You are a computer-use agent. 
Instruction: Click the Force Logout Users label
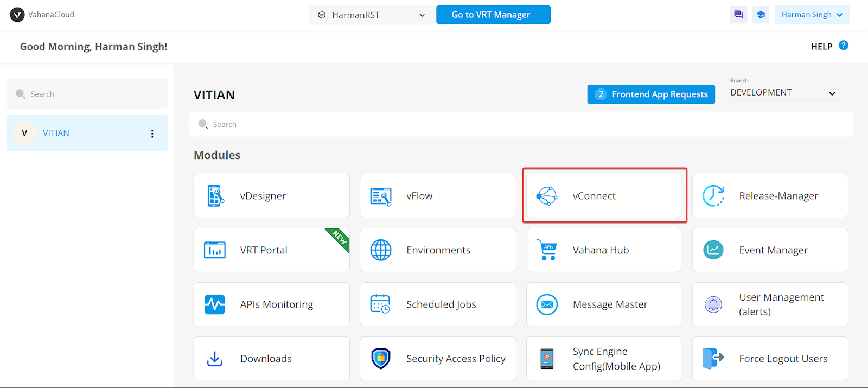click(783, 359)
